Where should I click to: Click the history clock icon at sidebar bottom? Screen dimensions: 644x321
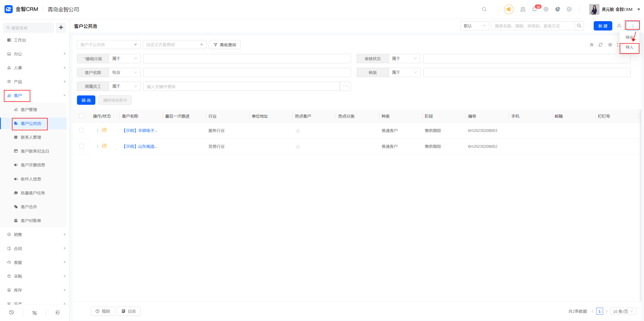(11, 312)
